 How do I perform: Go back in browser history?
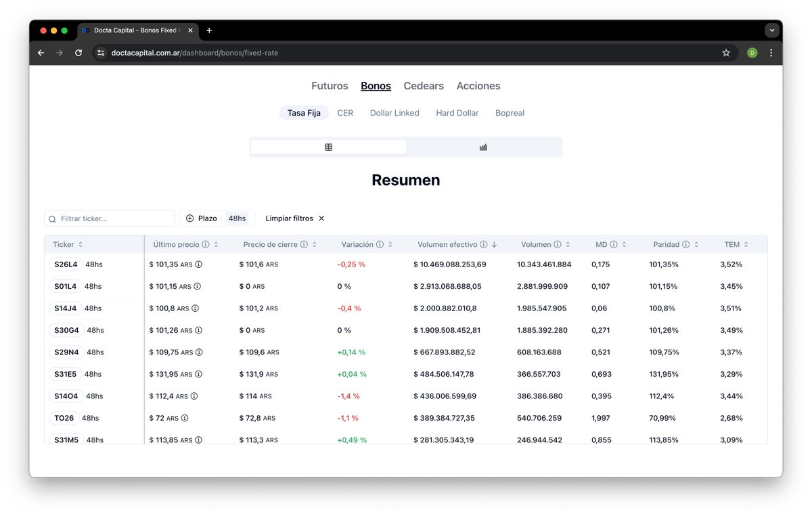click(41, 53)
